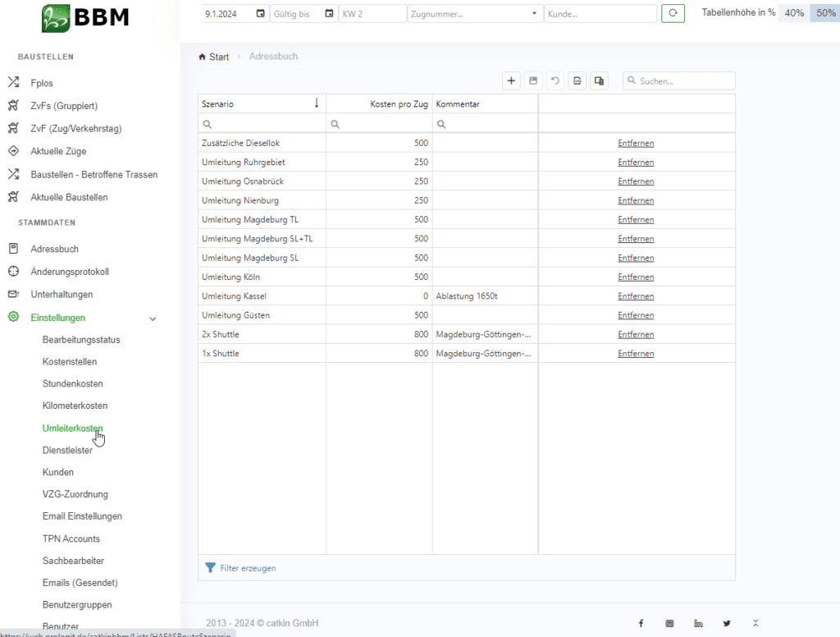Click the export data icon in table toolbar
Screen dimensions: 840x637
577,81
